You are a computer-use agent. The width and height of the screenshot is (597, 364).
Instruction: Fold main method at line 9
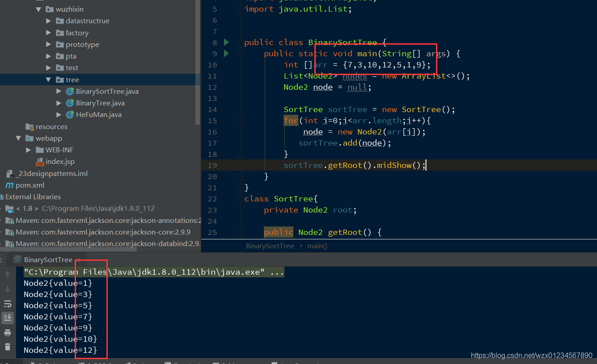[241, 54]
